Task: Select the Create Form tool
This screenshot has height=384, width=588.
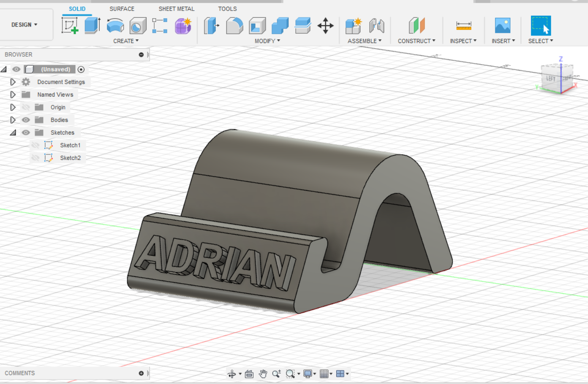Action: (183, 26)
